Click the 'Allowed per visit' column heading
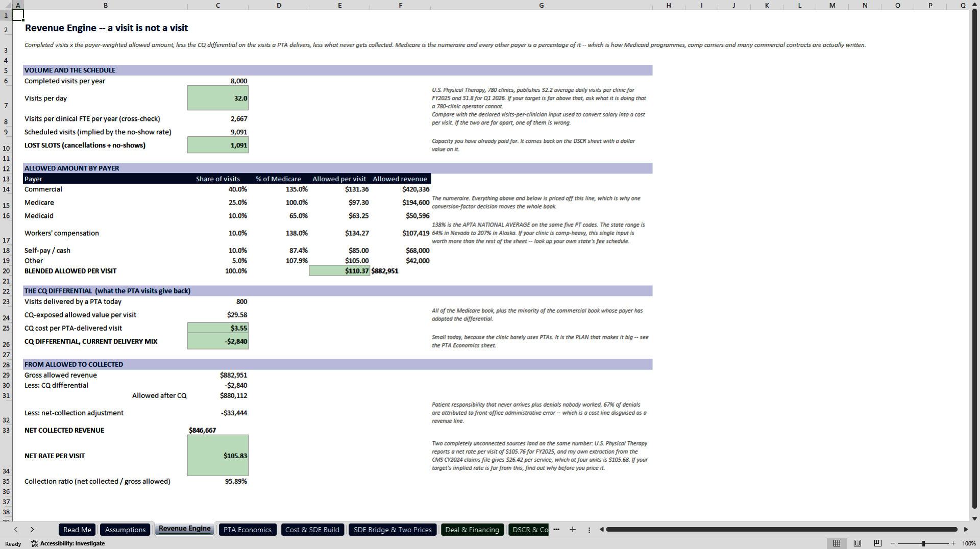Viewport: 980px width, 549px height. coord(339,179)
